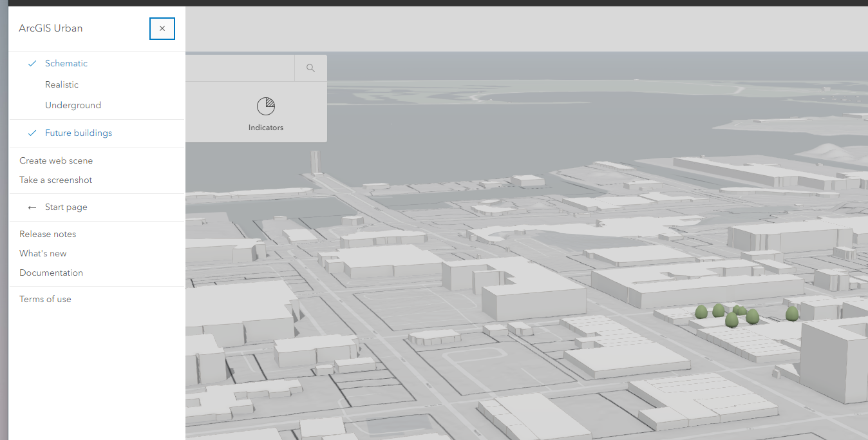The width and height of the screenshot is (868, 440).
Task: Navigate back to the Start page
Action: pos(67,207)
